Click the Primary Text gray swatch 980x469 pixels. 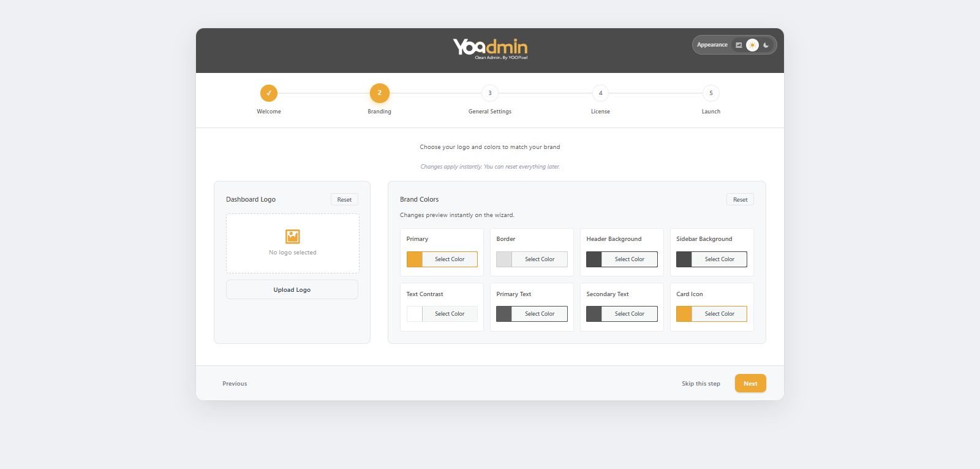pos(504,314)
